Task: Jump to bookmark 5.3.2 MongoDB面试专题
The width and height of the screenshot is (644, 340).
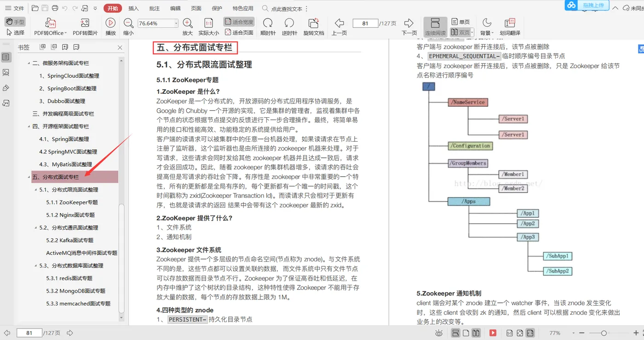Action: 75,291
